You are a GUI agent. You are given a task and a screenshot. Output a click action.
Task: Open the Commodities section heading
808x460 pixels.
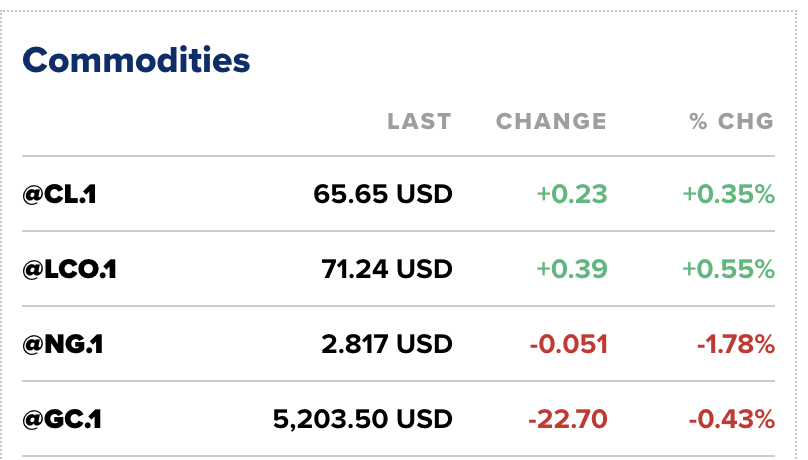coord(136,60)
